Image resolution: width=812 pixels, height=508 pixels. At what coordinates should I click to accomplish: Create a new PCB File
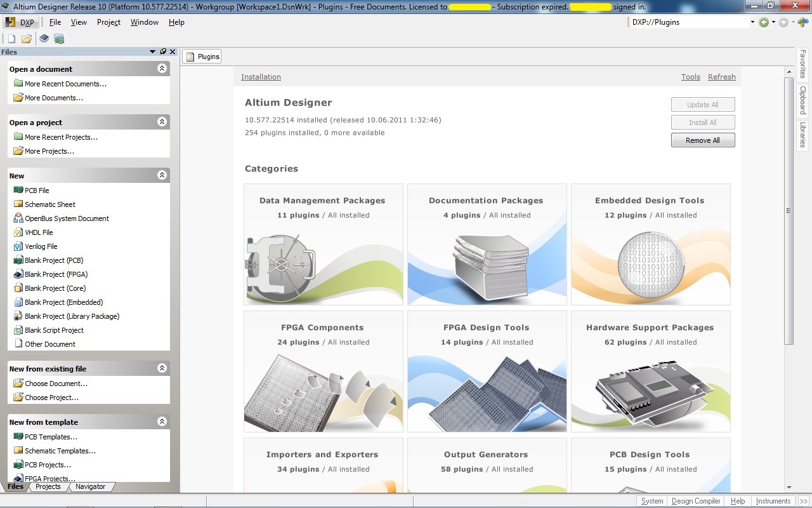coord(37,190)
